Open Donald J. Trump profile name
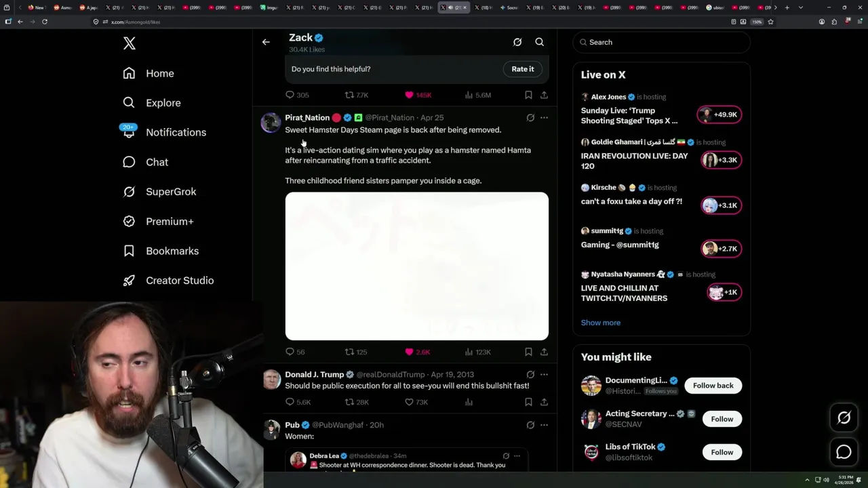The image size is (868, 488). [x=315, y=375]
